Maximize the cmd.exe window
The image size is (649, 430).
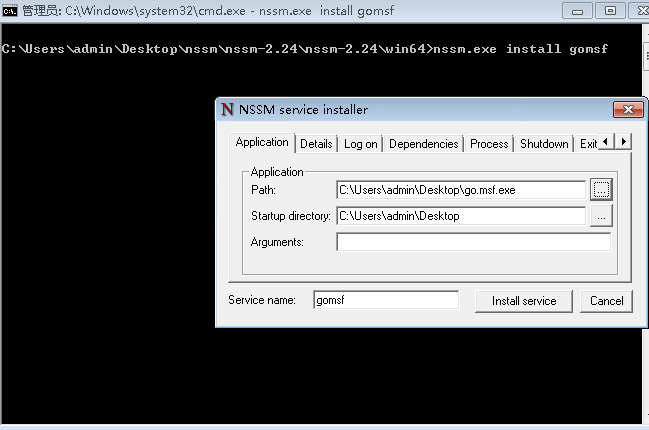click(x=610, y=11)
